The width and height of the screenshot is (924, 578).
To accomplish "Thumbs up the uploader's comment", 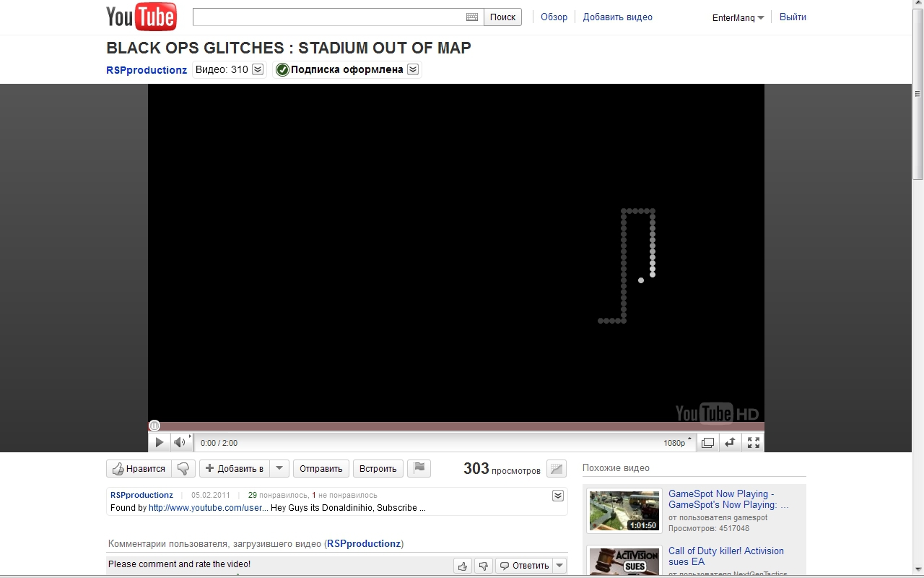I will (463, 565).
